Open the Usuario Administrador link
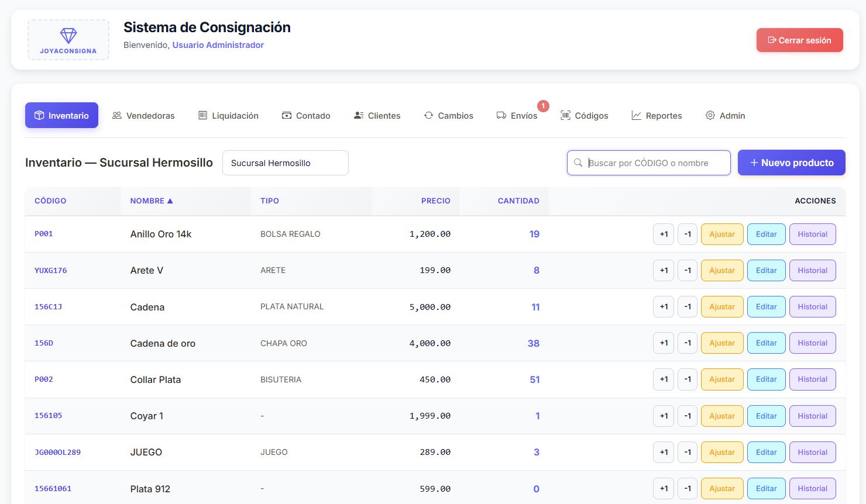Image resolution: width=866 pixels, height=504 pixels. click(218, 45)
